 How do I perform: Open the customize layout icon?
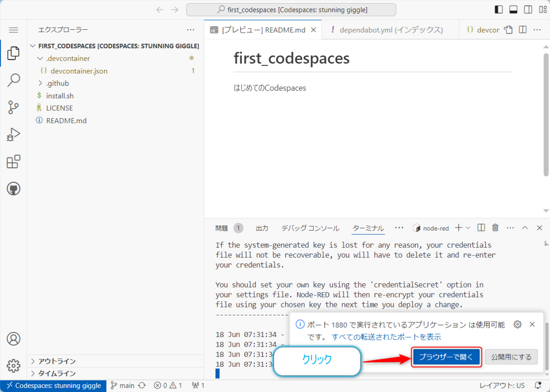pyautogui.click(x=542, y=10)
